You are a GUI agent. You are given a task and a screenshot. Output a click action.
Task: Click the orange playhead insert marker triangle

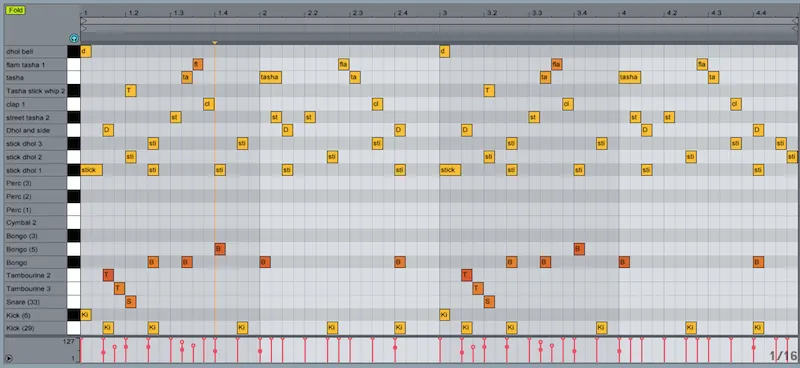pyautogui.click(x=215, y=43)
